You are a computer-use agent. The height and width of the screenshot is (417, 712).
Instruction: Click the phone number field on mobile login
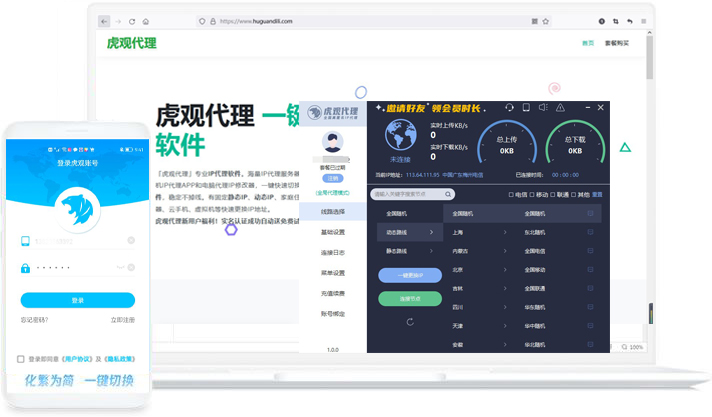coord(78,241)
